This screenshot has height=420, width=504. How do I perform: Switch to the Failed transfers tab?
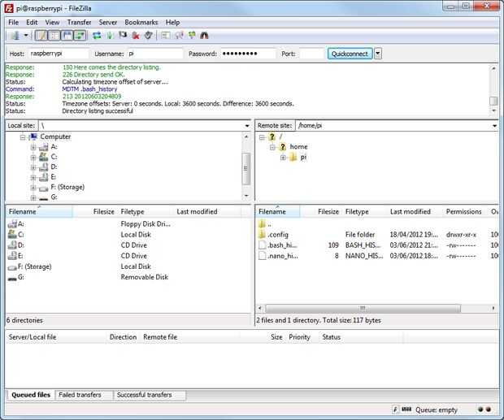(80, 395)
